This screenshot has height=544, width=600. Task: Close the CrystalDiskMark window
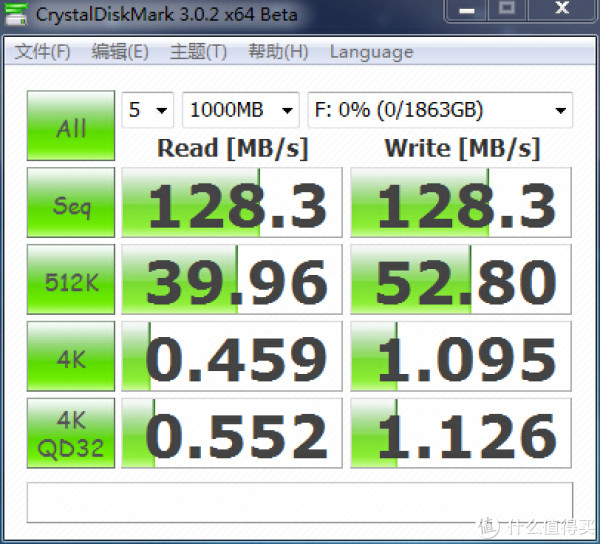point(562,10)
